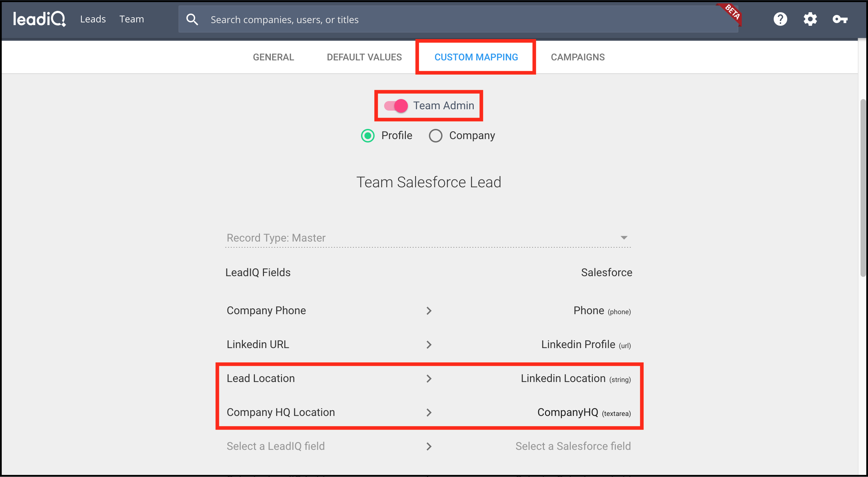Click the LeadIQ Fields column header

click(258, 272)
